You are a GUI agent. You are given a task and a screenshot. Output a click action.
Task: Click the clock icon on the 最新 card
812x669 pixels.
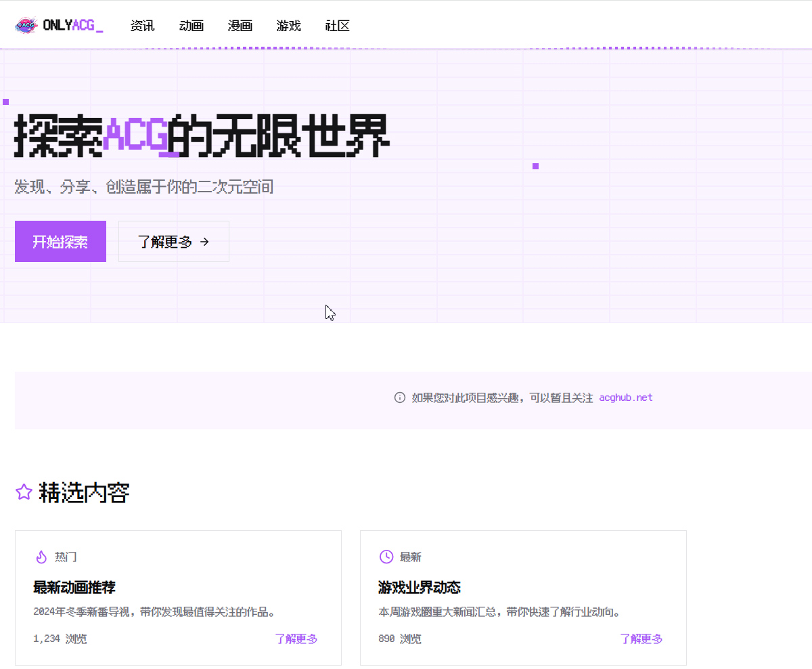click(x=386, y=557)
